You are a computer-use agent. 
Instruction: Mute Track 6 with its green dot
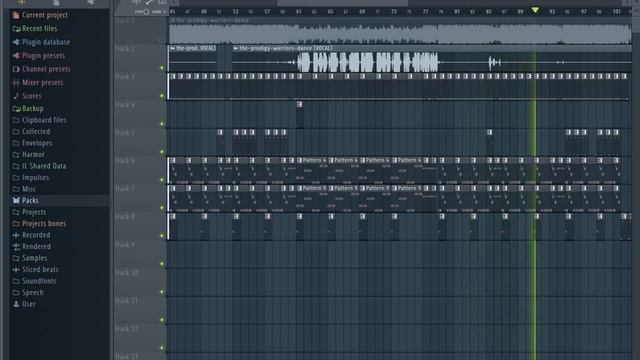point(162,180)
